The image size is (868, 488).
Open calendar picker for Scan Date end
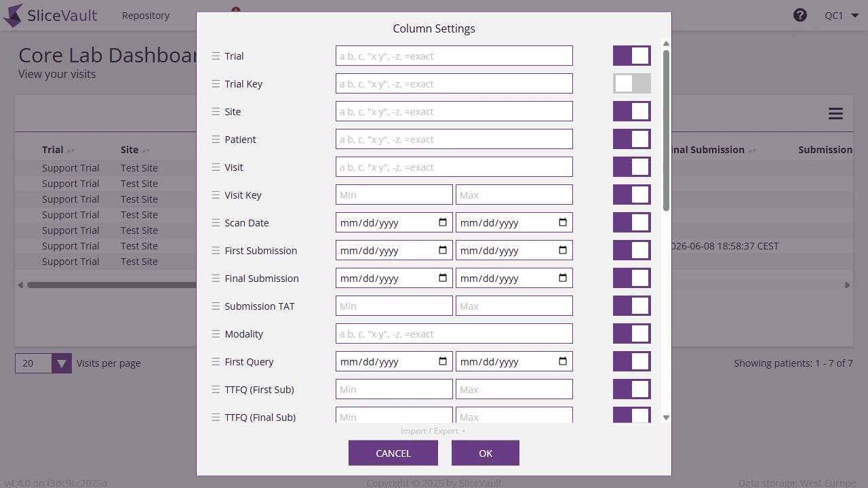[563, 222]
